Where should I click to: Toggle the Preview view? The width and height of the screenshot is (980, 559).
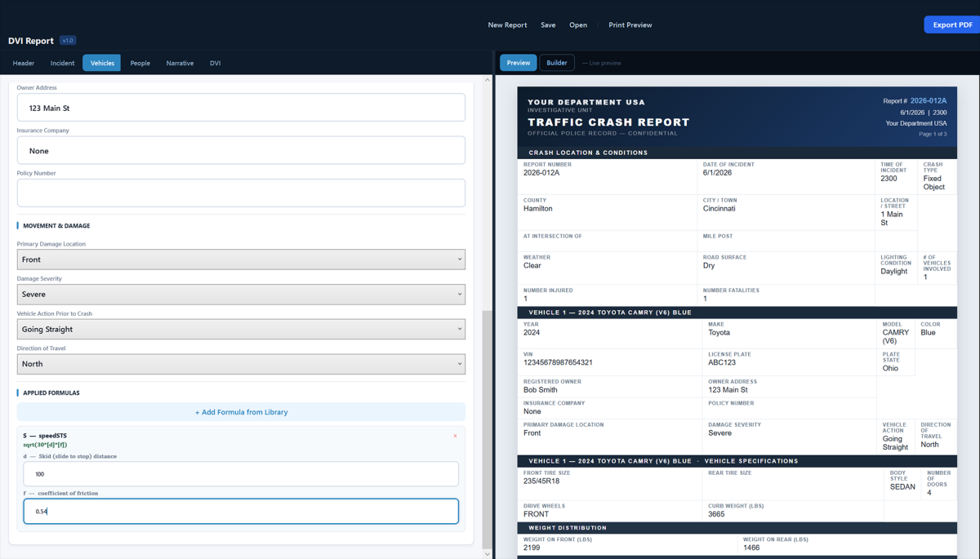click(518, 63)
